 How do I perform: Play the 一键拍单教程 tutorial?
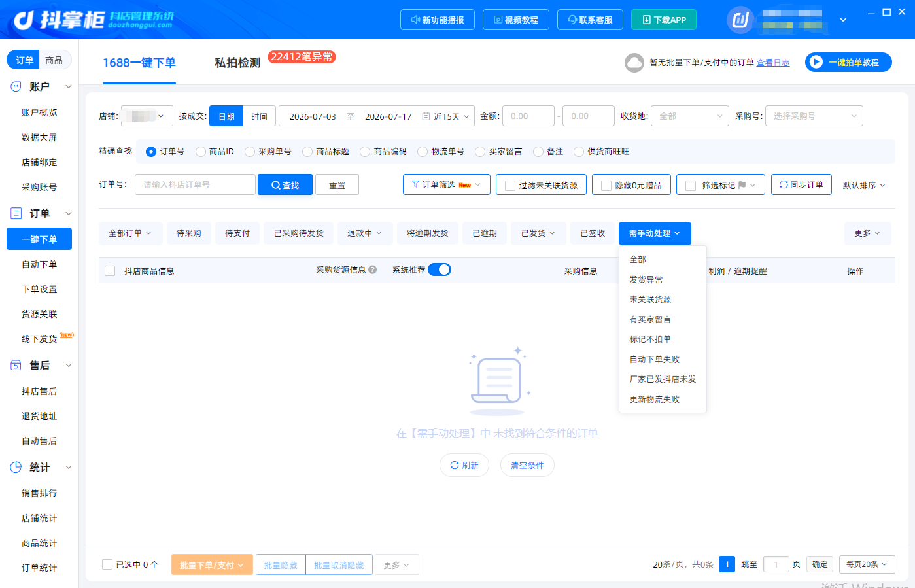point(848,62)
